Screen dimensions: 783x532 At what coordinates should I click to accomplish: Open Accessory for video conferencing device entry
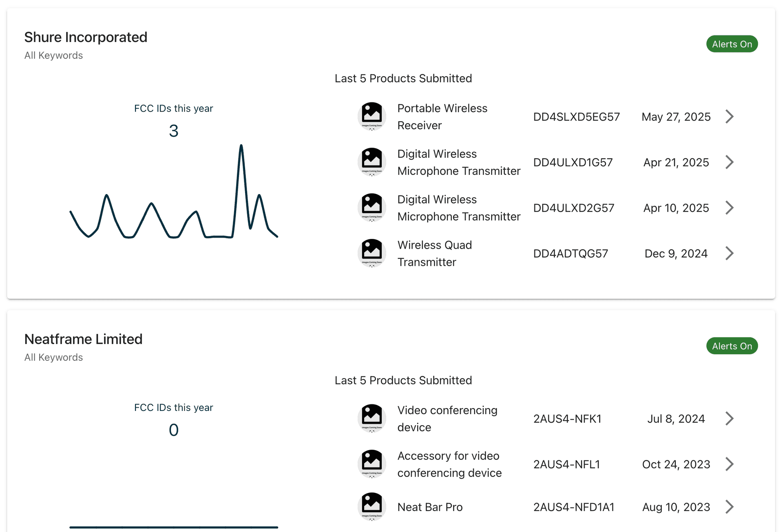click(449, 464)
